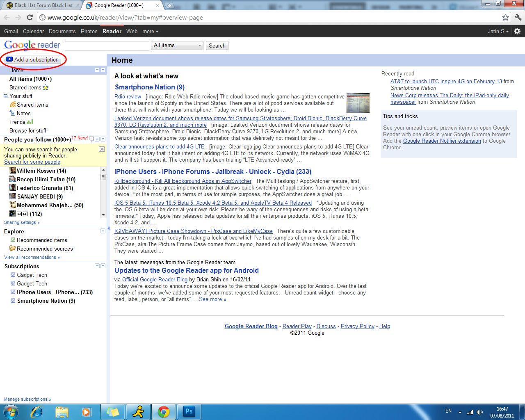Click Federico Granata's avatar in people list
525x420 pixels.
13,188
